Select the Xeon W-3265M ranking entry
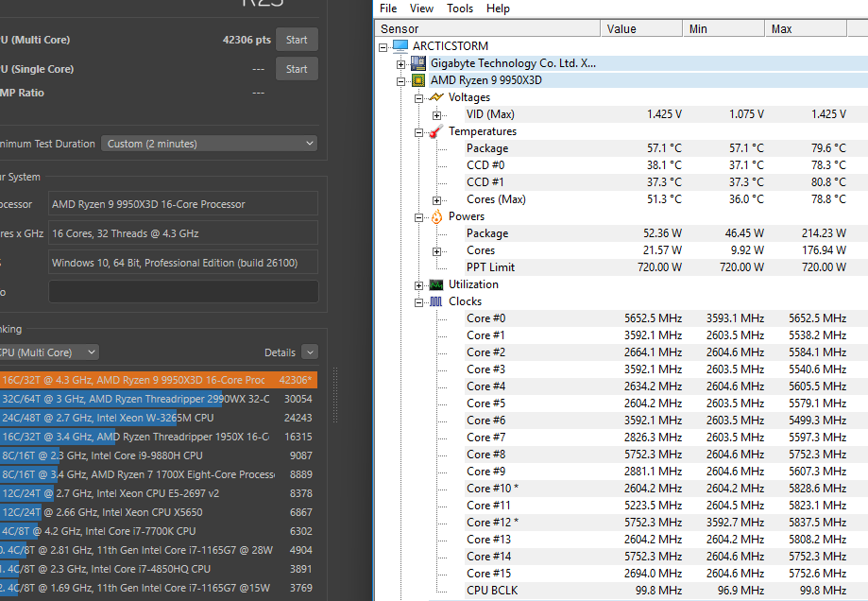Screen dimensions: 868x601 pyautogui.click(x=159, y=418)
